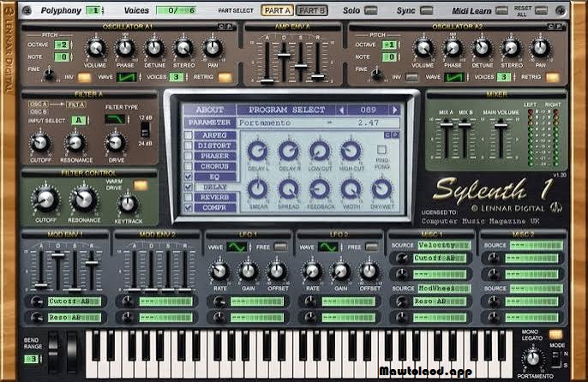Click the Oscillator A1 Detune knob
This screenshot has width=588, height=382.
(x=154, y=48)
